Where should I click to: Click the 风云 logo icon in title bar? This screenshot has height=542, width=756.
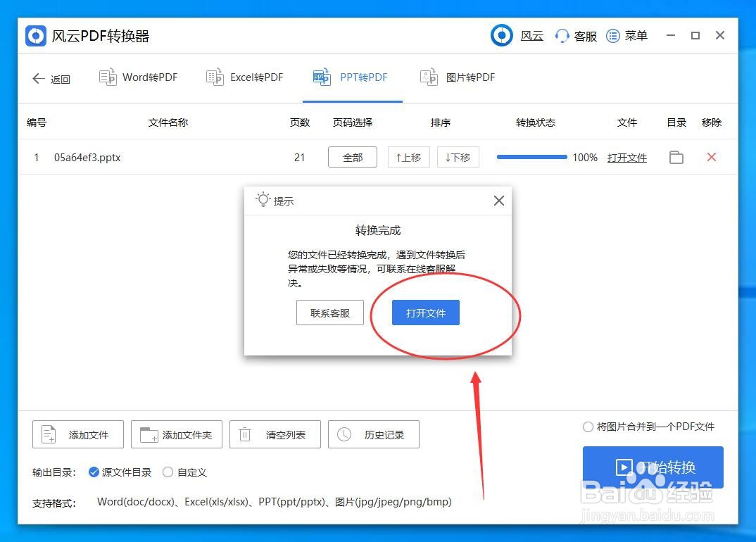coord(501,35)
